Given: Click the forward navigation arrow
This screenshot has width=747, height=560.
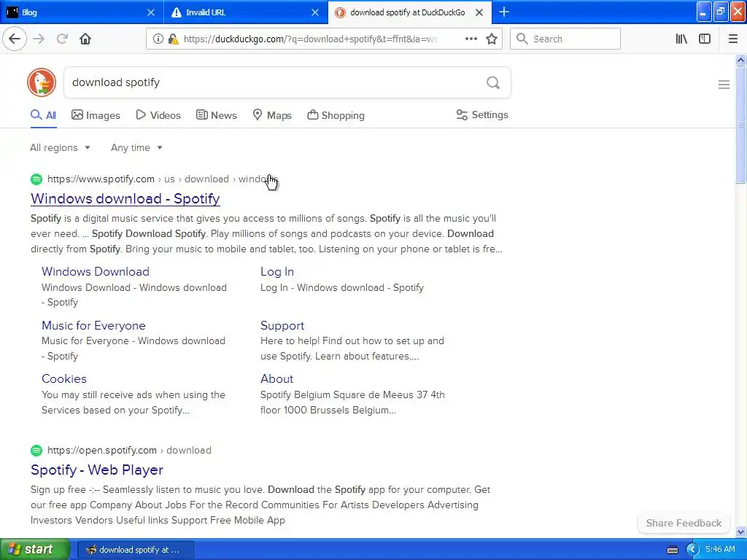Looking at the screenshot, I should coord(39,39).
